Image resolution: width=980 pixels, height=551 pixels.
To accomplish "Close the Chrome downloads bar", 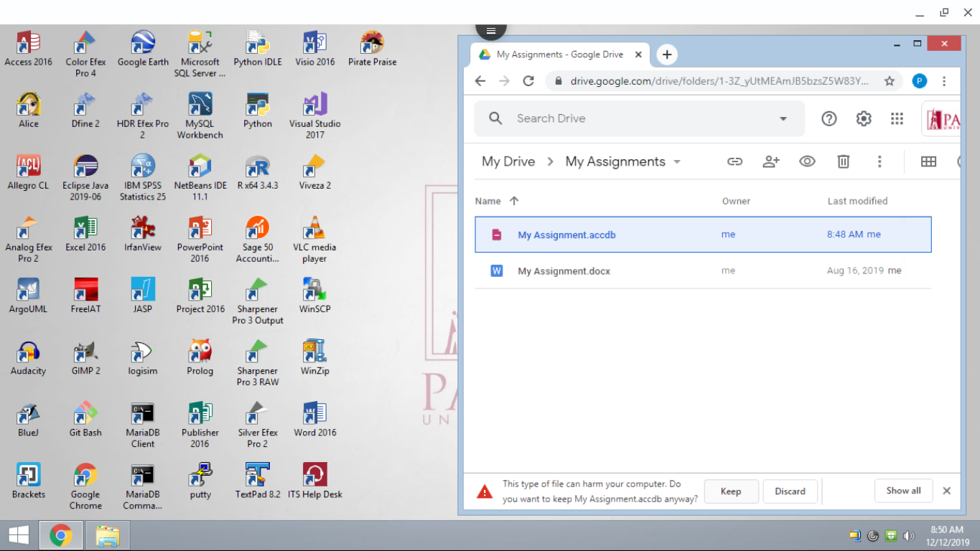I will (x=946, y=491).
